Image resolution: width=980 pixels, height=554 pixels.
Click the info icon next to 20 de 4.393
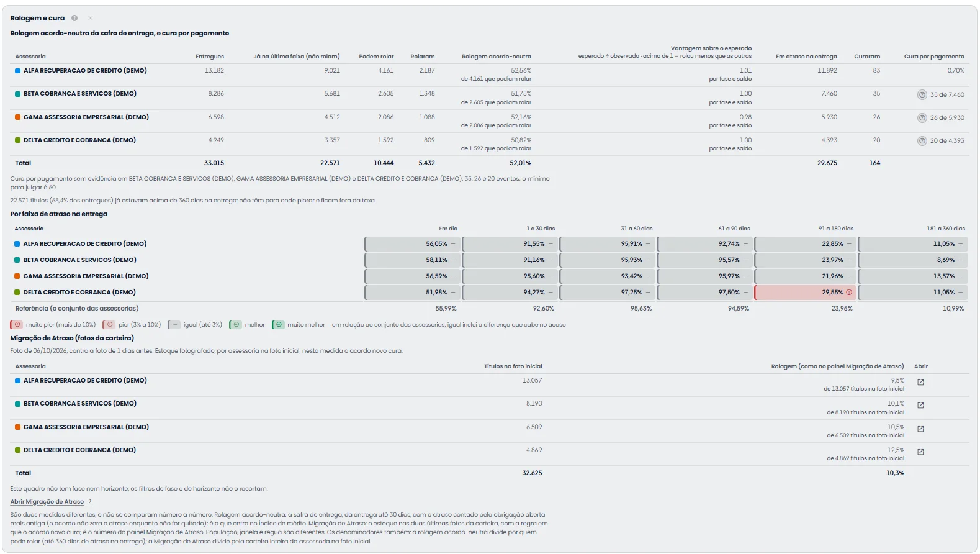click(922, 141)
